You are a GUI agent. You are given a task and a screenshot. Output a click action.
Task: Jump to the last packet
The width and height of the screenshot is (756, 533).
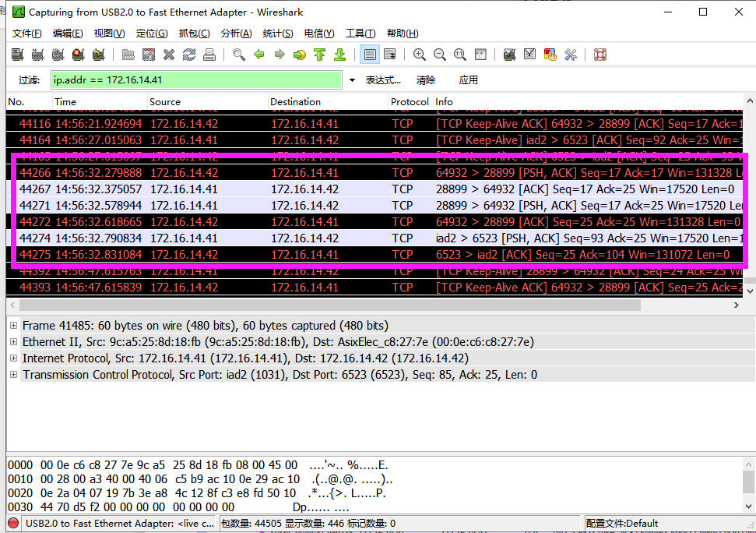[340, 55]
